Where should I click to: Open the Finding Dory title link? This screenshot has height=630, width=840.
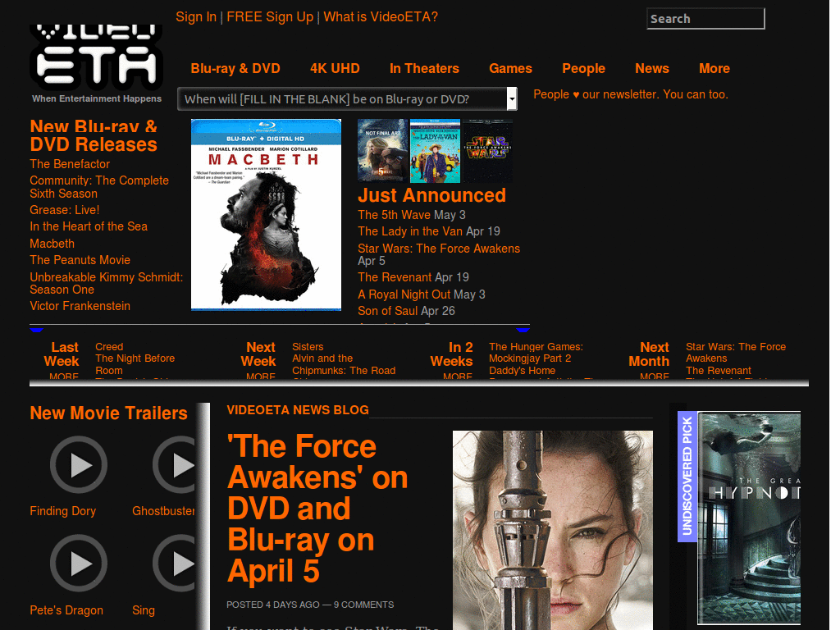[62, 511]
